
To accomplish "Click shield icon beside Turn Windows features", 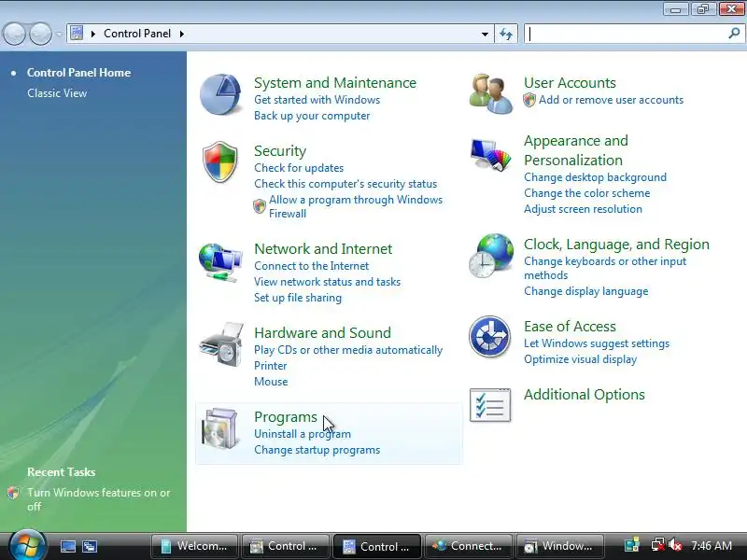I will coord(13,493).
